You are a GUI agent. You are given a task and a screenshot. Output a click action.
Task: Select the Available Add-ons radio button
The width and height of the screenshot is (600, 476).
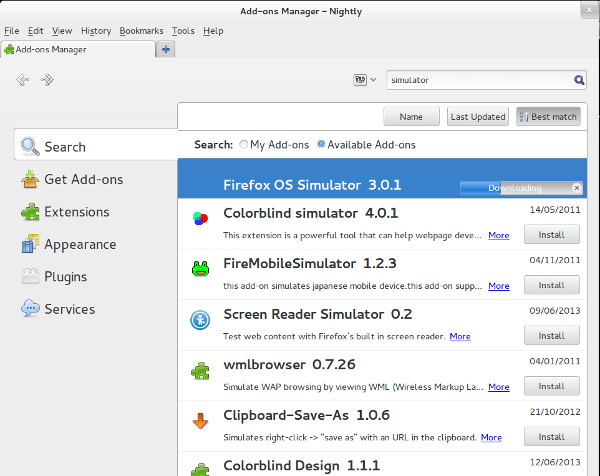tap(321, 145)
